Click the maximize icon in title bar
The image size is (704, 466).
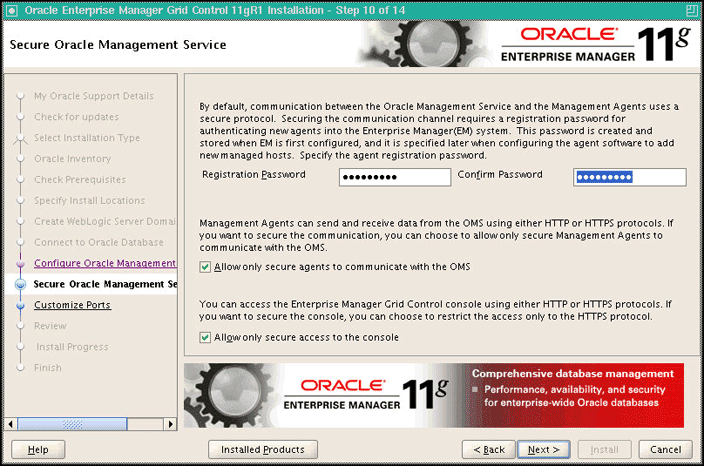(692, 11)
